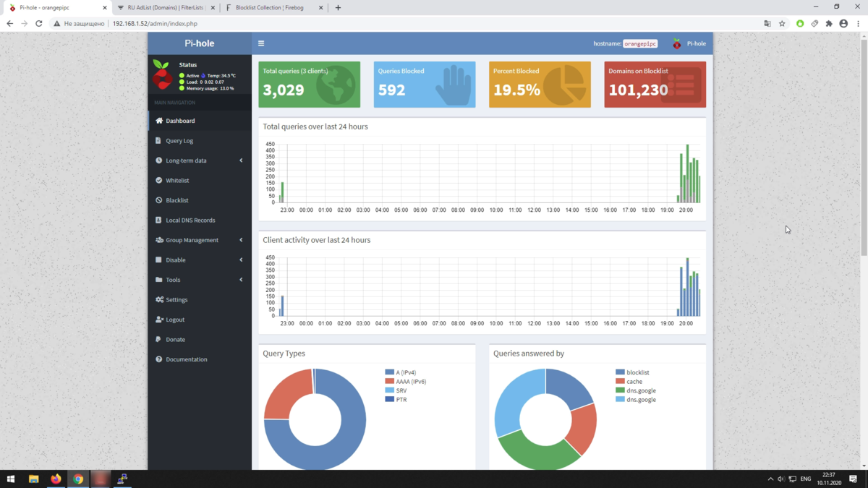Expand the Tools submenu arrow

click(241, 280)
